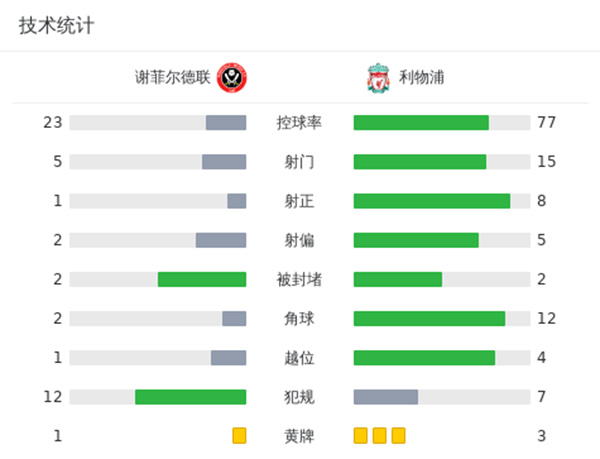600x459 pixels.
Task: Click Sheffield United's gray 控球率 bar
Action: coord(226,123)
